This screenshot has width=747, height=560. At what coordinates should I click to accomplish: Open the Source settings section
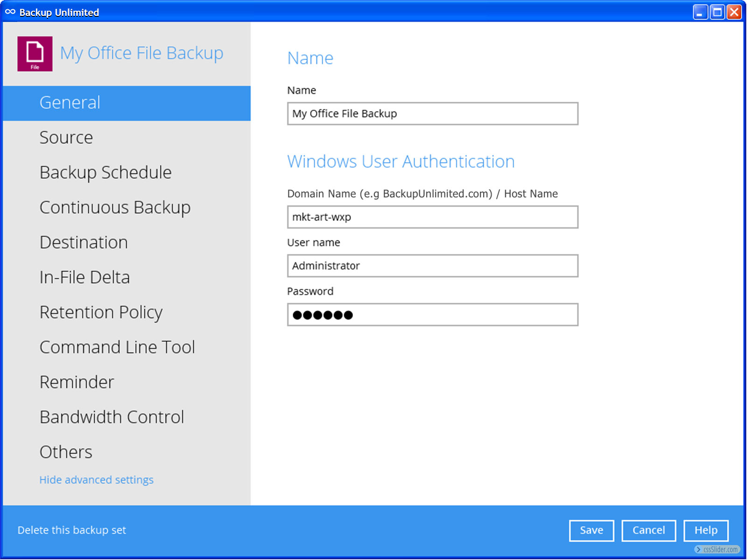[66, 138]
